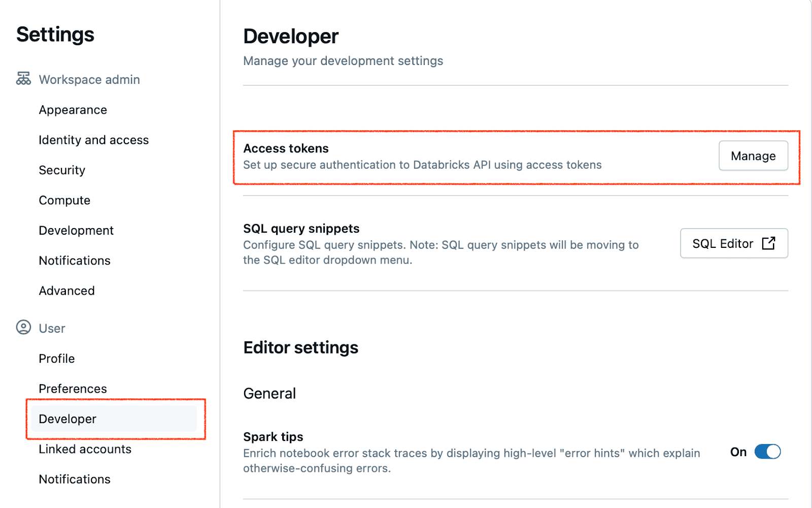
Task: Click the SQL query snippets description text
Action: coord(441,252)
